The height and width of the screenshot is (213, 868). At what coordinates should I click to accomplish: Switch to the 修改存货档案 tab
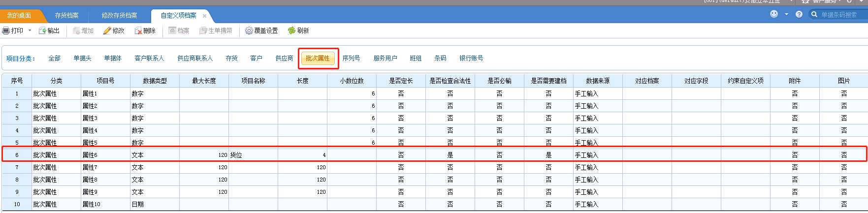coord(119,15)
